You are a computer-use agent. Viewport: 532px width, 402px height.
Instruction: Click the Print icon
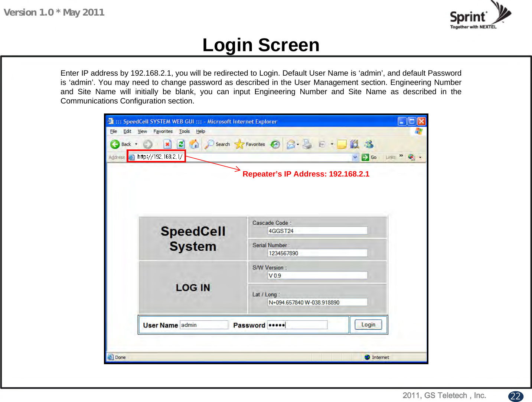coord(307,144)
